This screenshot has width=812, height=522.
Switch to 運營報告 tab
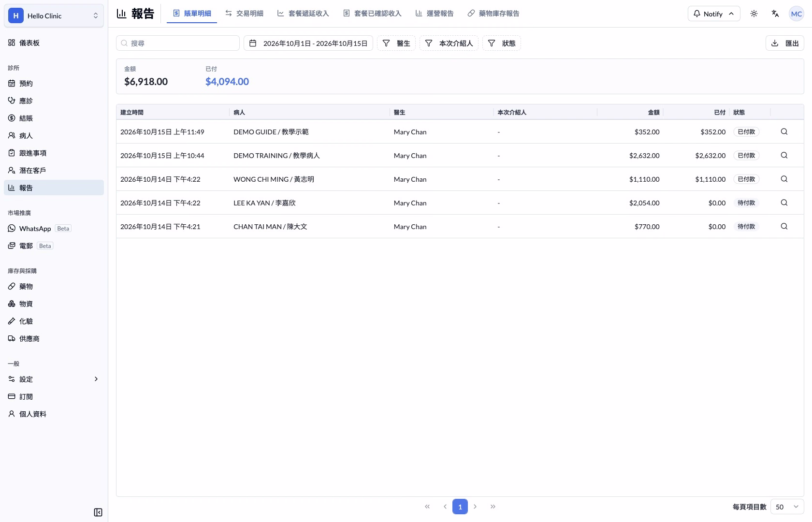pyautogui.click(x=434, y=14)
